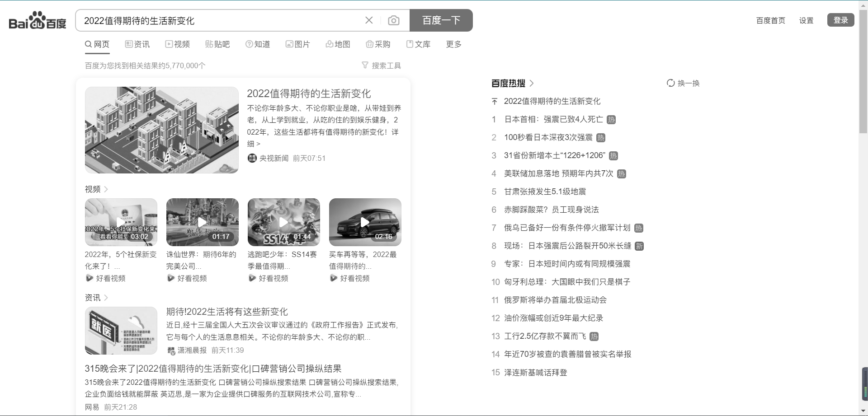Click the 潇湘晨报 source icon
The width and height of the screenshot is (868, 416).
click(171, 351)
